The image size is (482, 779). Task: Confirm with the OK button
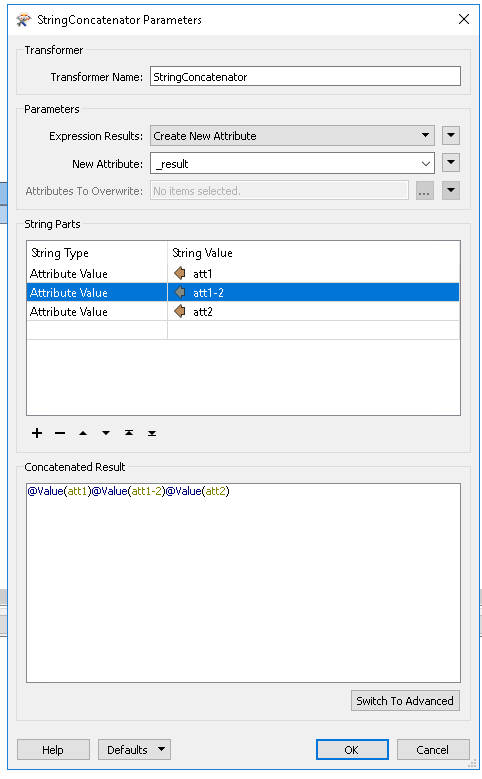click(x=352, y=749)
